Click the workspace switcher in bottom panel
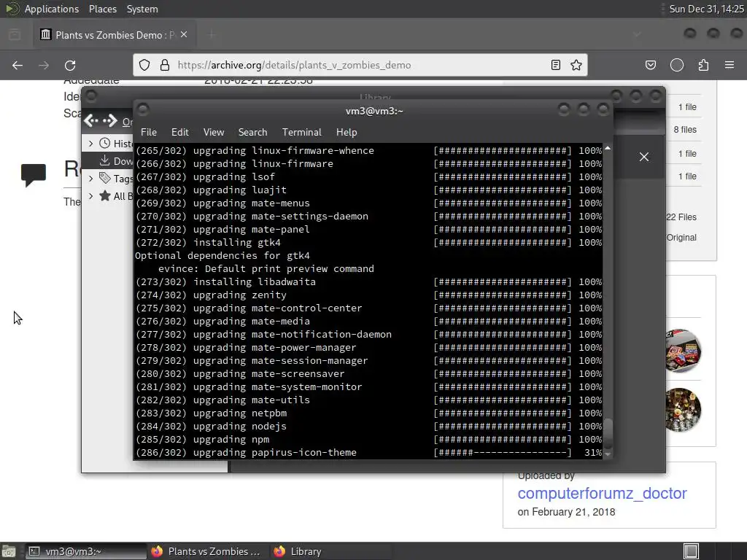Viewport: 747px width, 560px height. (x=691, y=551)
